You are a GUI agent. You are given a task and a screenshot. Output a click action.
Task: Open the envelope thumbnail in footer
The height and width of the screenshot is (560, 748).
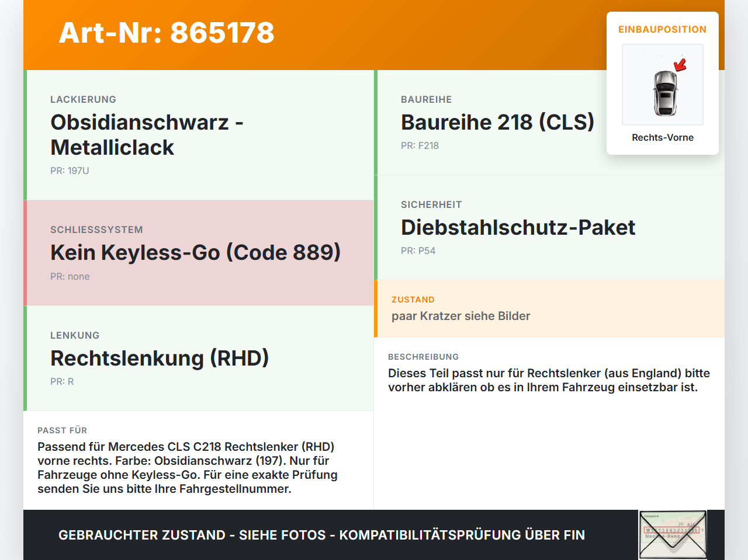(673, 535)
